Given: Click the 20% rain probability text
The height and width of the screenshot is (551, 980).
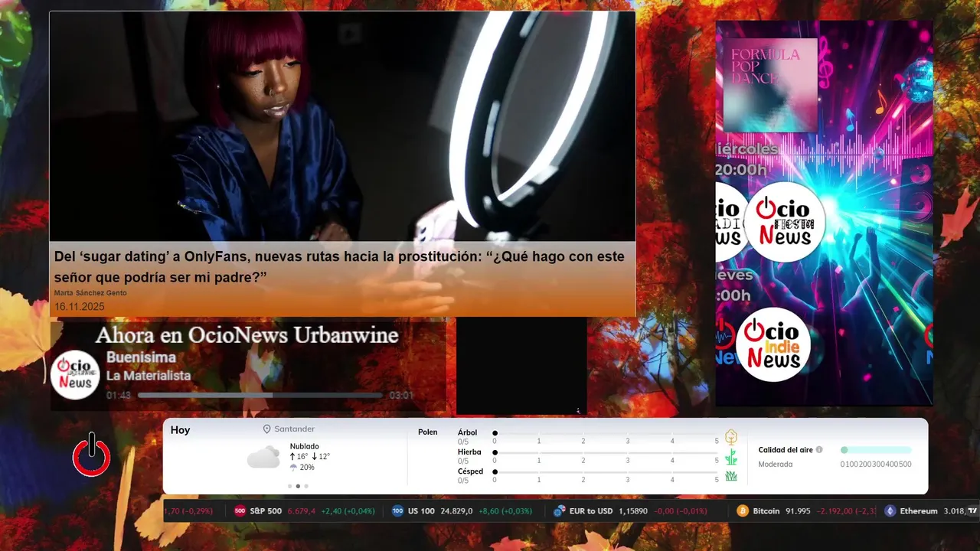Looking at the screenshot, I should tap(307, 468).
